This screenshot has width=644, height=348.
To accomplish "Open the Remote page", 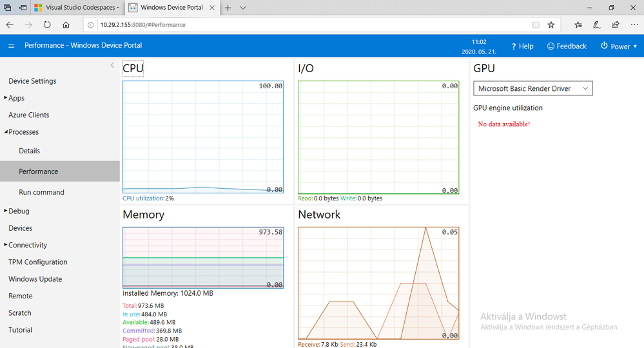I will [20, 296].
